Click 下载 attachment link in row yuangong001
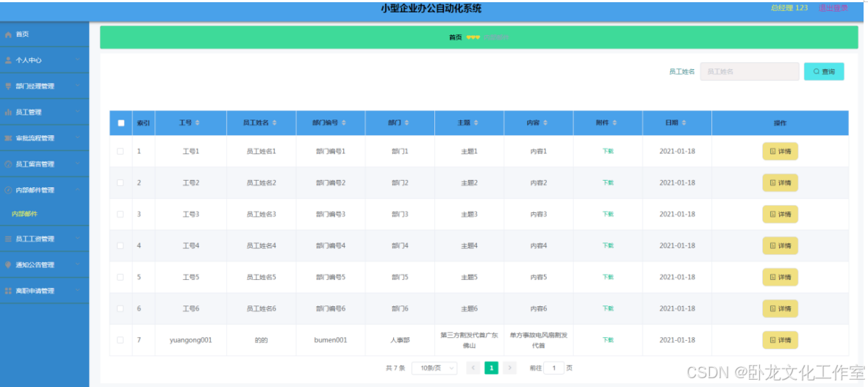Viewport: 868px width, 387px height. coord(608,340)
